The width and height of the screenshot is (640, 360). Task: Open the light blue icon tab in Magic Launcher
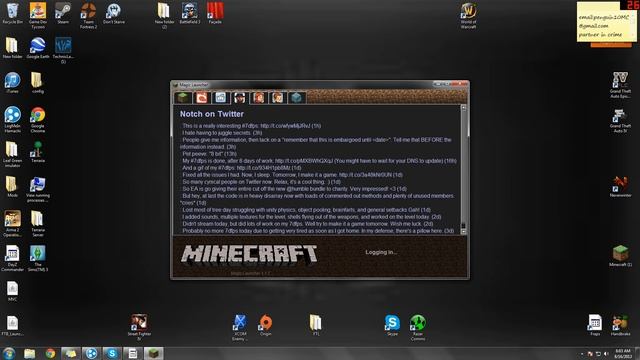(220, 98)
